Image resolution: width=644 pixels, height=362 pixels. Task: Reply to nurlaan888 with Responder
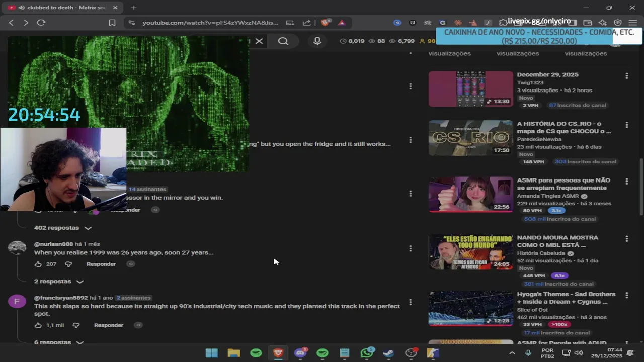101,264
